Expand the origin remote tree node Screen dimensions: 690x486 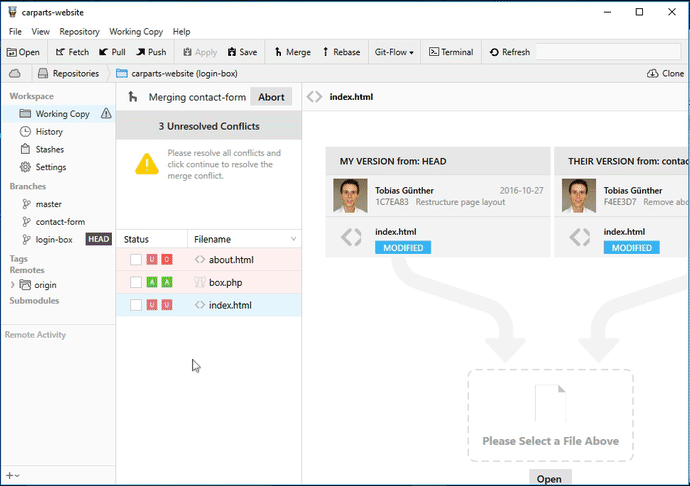pos(12,285)
